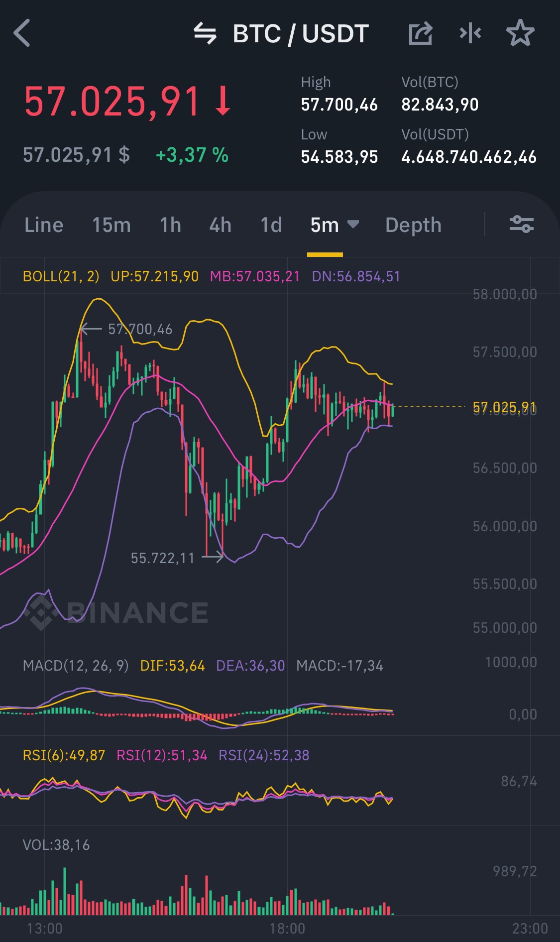Go back using the left arrow
Image resolution: width=560 pixels, height=942 pixels.
22,33
